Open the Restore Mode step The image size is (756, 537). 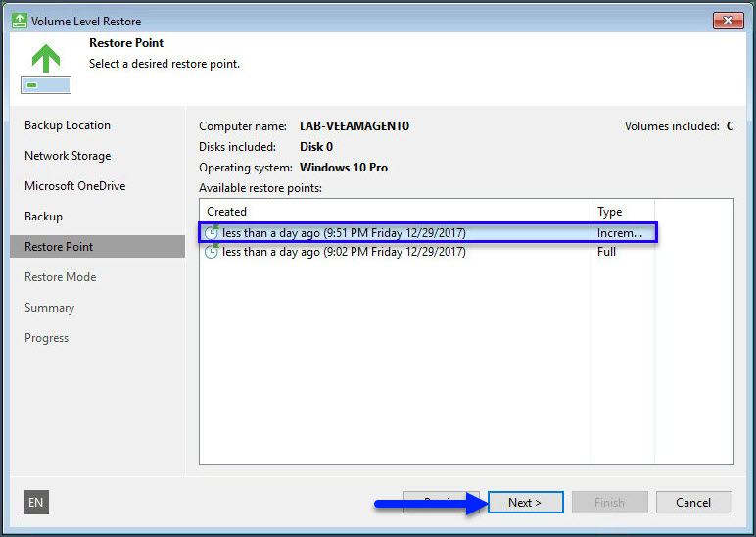pos(61,277)
